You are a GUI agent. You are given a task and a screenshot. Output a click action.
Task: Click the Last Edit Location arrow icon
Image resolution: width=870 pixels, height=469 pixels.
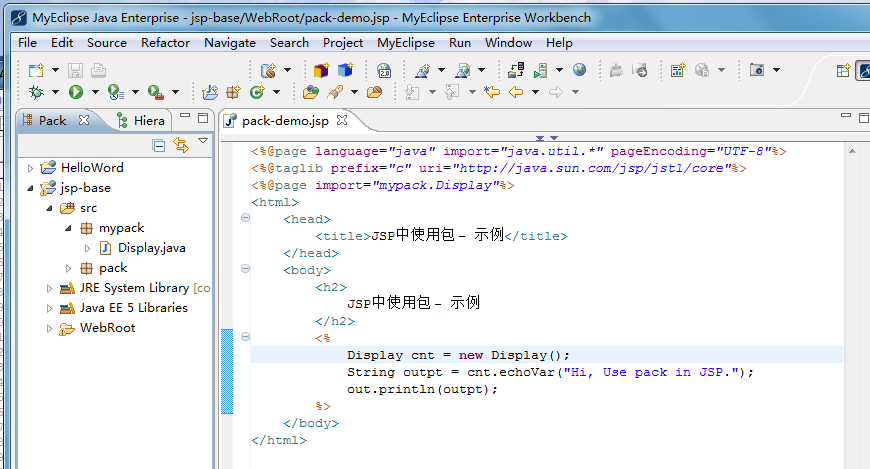point(492,92)
